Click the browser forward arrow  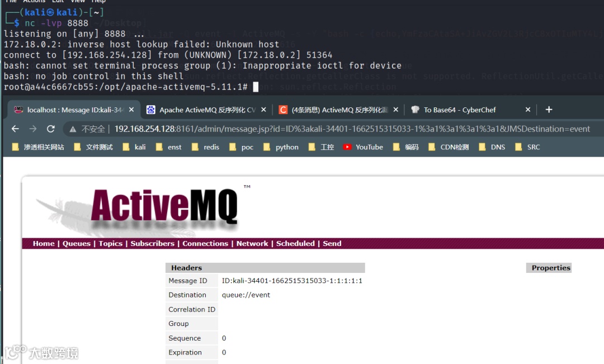(33, 129)
